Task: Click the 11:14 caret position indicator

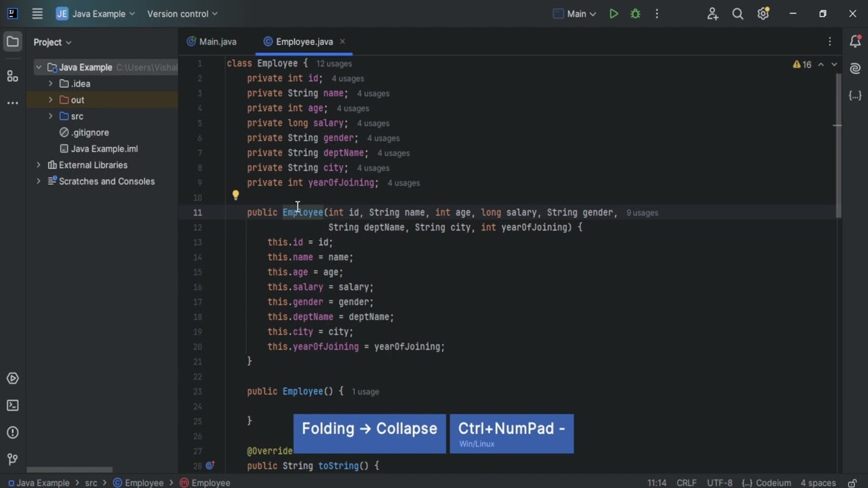Action: point(656,483)
